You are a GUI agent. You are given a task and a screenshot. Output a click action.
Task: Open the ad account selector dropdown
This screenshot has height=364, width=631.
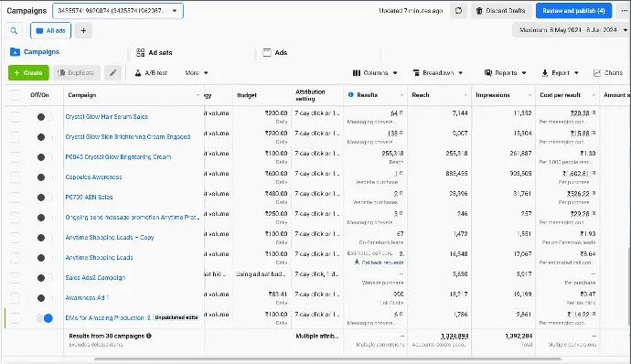(118, 11)
